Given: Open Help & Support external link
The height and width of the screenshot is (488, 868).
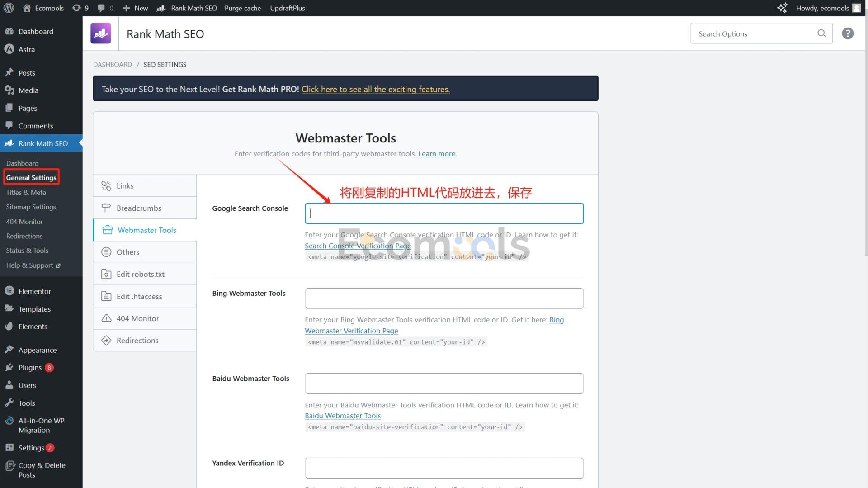Looking at the screenshot, I should pyautogui.click(x=33, y=265).
